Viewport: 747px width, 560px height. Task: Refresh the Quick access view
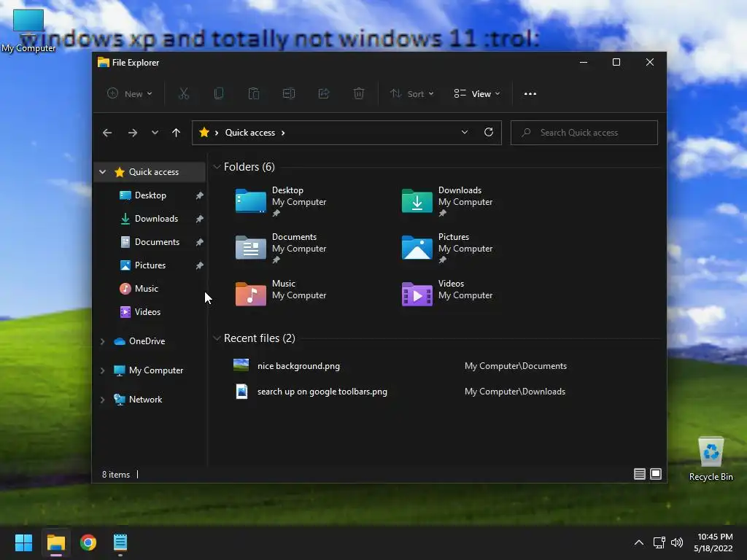(x=489, y=133)
